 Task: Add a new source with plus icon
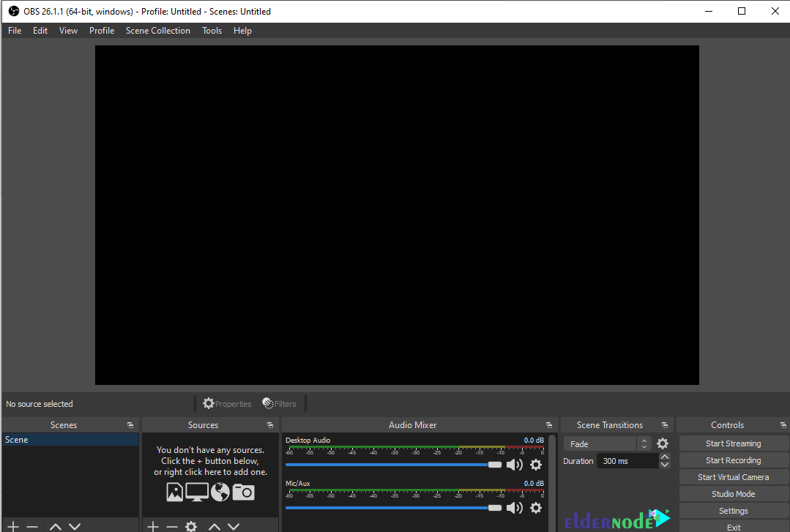[153, 526]
